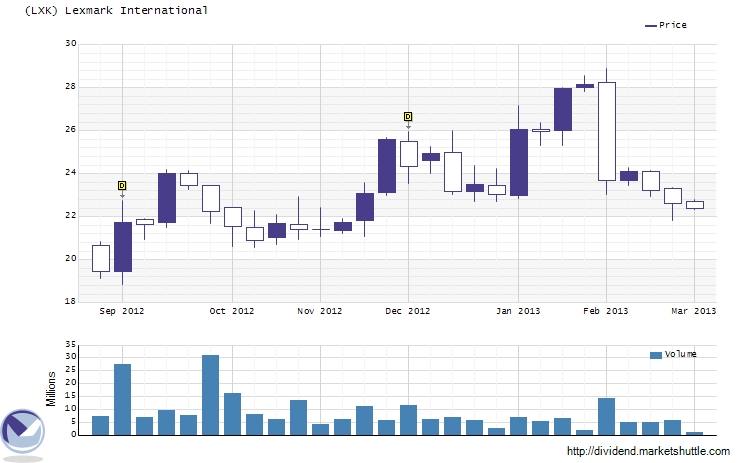Select the (LXK) Lexmark International title
The height and width of the screenshot is (463, 755).
pyautogui.click(x=116, y=10)
